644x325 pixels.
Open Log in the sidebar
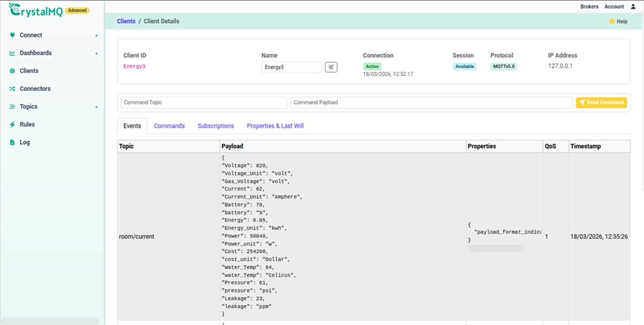click(x=25, y=142)
